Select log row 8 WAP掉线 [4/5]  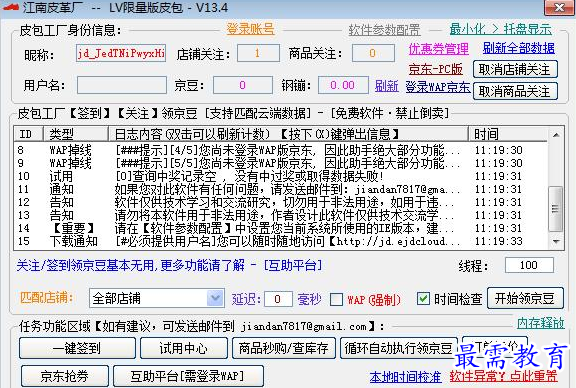(x=281, y=150)
